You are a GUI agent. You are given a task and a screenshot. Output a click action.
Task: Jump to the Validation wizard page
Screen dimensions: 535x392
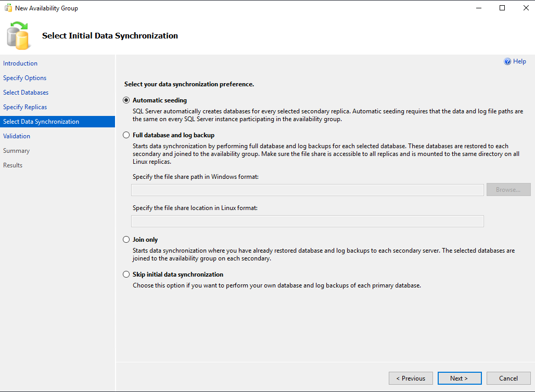tap(16, 136)
